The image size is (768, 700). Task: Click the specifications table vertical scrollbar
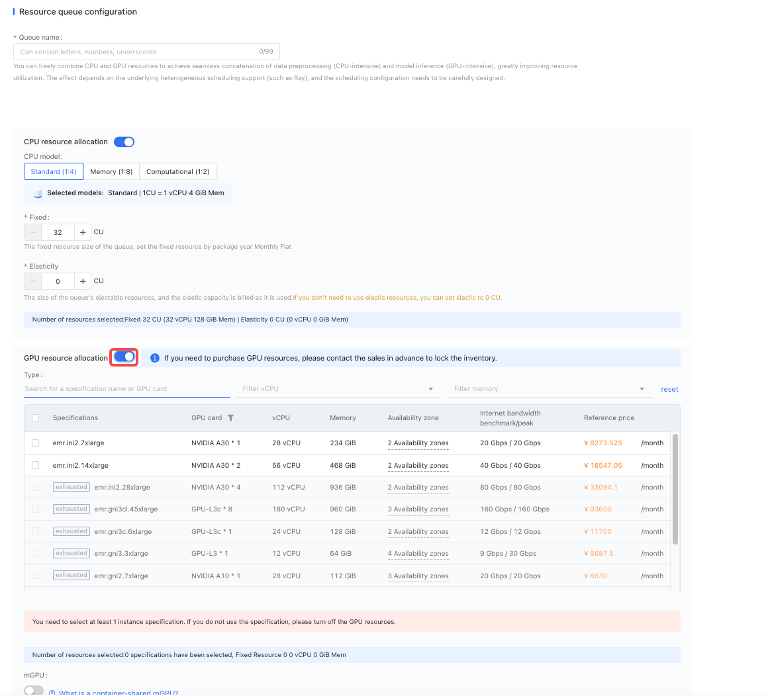click(675, 489)
